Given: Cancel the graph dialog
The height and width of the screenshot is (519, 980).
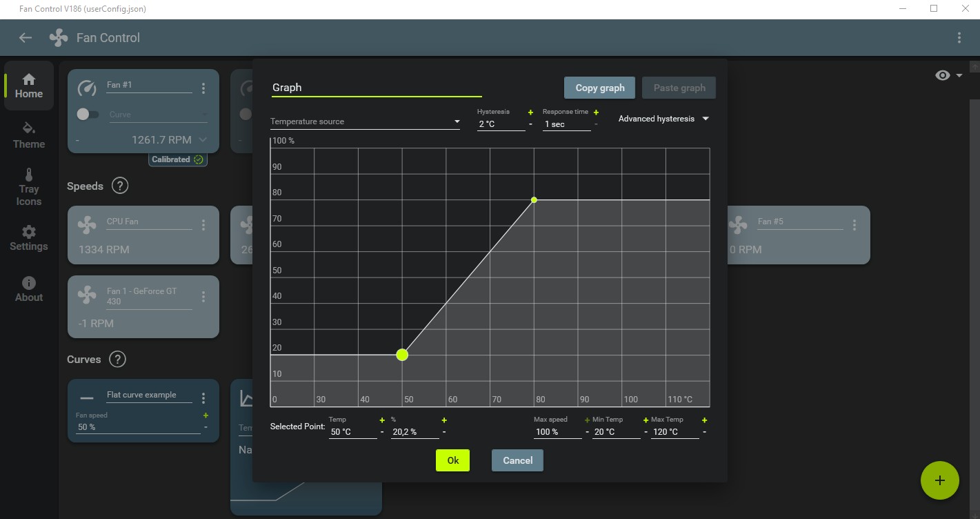Looking at the screenshot, I should tap(517, 460).
